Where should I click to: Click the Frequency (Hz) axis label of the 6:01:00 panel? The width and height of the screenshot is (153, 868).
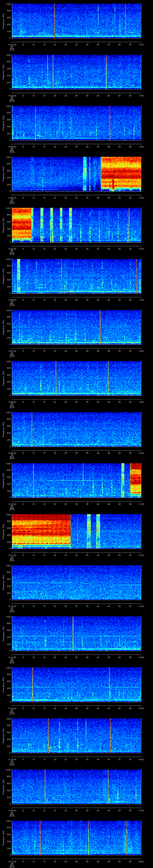tap(3, 21)
